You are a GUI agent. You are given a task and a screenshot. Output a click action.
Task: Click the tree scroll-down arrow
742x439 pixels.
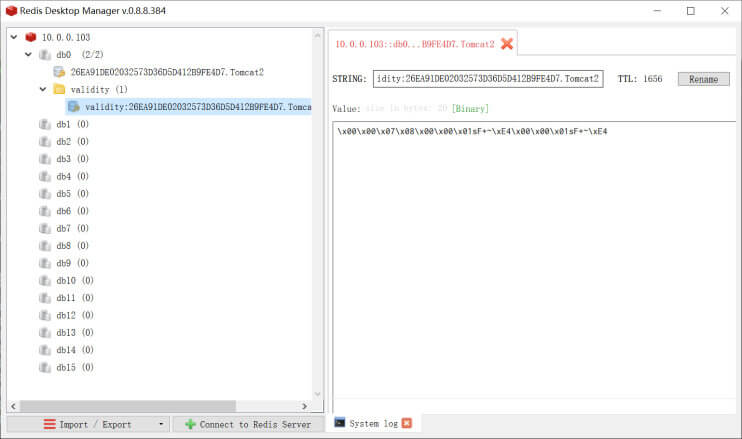click(x=318, y=394)
